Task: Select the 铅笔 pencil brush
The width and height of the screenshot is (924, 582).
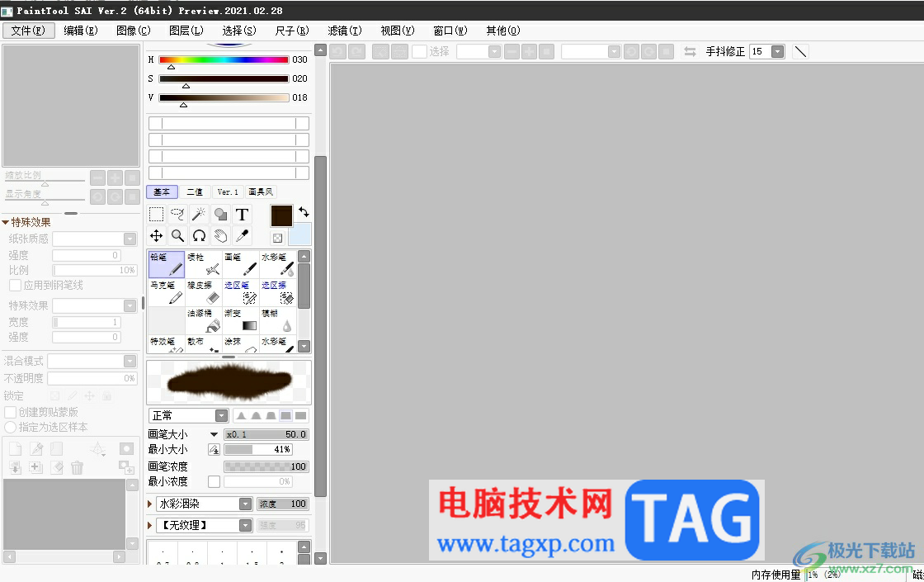Action: coord(166,264)
